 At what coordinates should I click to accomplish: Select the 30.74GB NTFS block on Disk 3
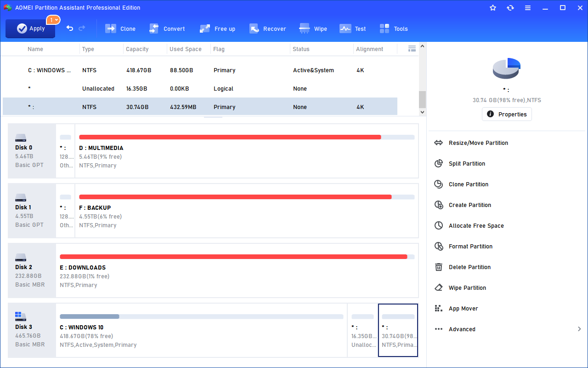point(398,330)
